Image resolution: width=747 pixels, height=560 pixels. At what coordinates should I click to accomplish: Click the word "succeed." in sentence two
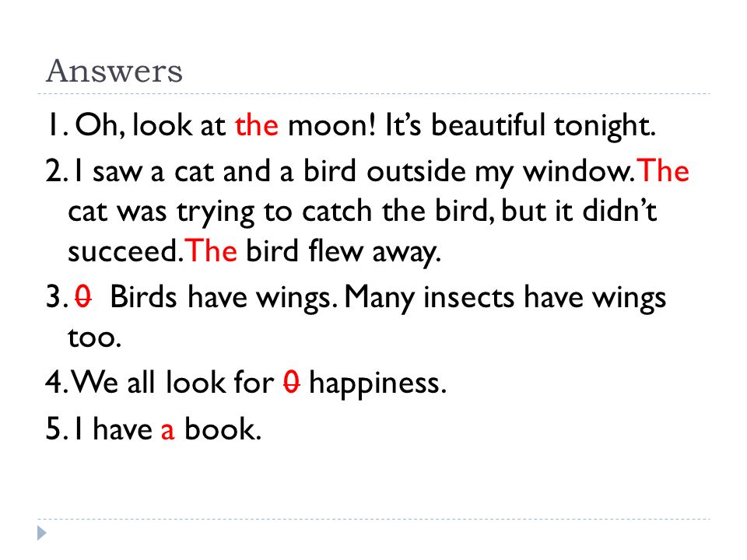pyautogui.click(x=126, y=250)
